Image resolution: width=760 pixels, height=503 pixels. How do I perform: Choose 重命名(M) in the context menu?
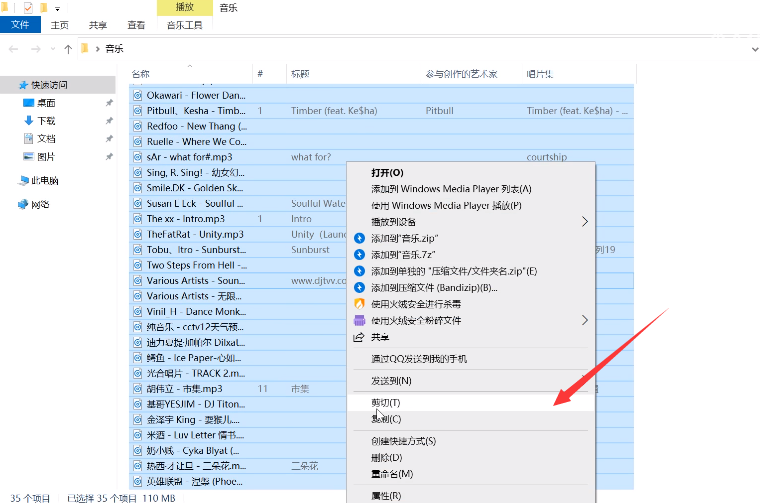click(x=471, y=474)
